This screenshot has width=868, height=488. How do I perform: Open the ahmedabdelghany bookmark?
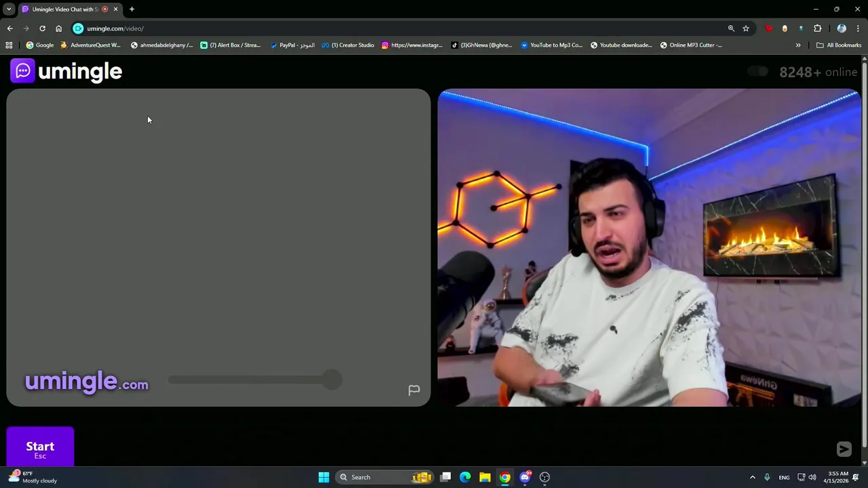(161, 45)
